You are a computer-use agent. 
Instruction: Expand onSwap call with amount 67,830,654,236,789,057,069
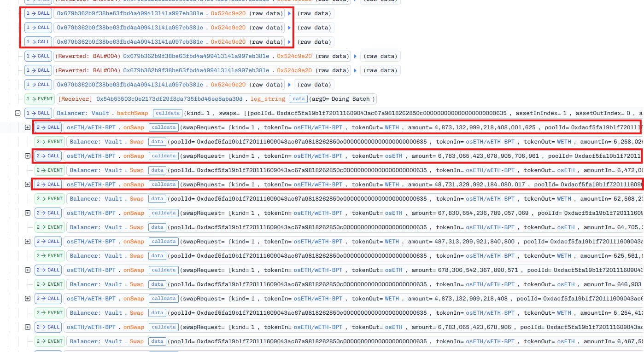(x=27, y=213)
